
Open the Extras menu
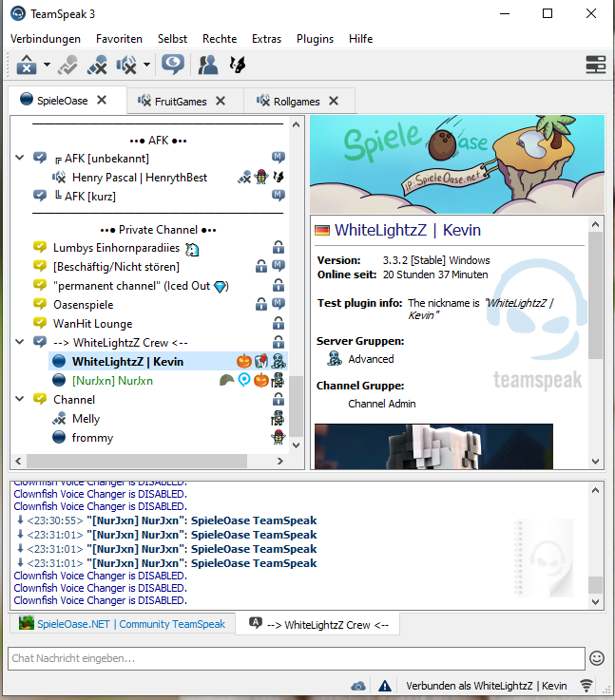[267, 39]
